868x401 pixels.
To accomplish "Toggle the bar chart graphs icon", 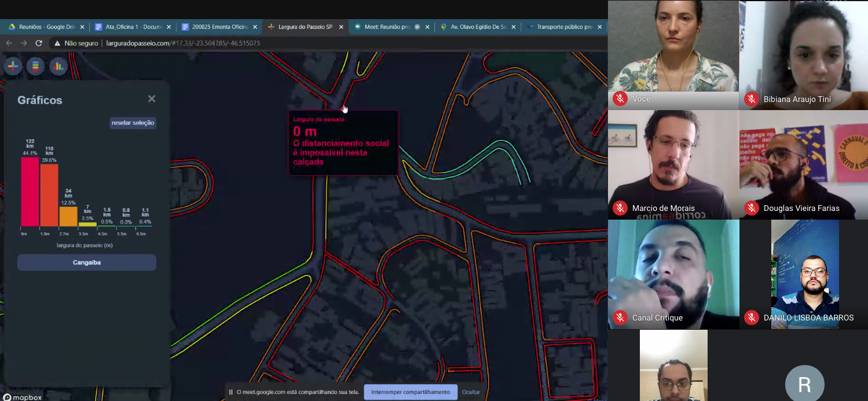I will 58,66.
